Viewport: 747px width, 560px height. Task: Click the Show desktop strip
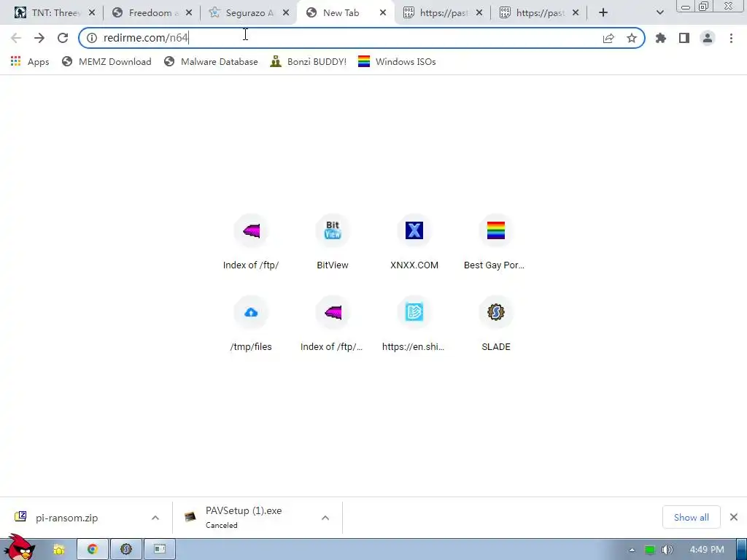(742, 550)
